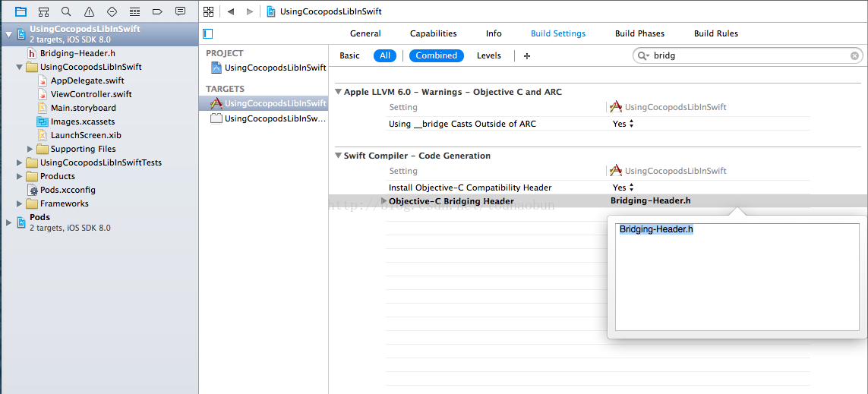This screenshot has width=868, height=394.
Task: Expand the Objective-C Bridging Header setting
Action: [x=384, y=201]
